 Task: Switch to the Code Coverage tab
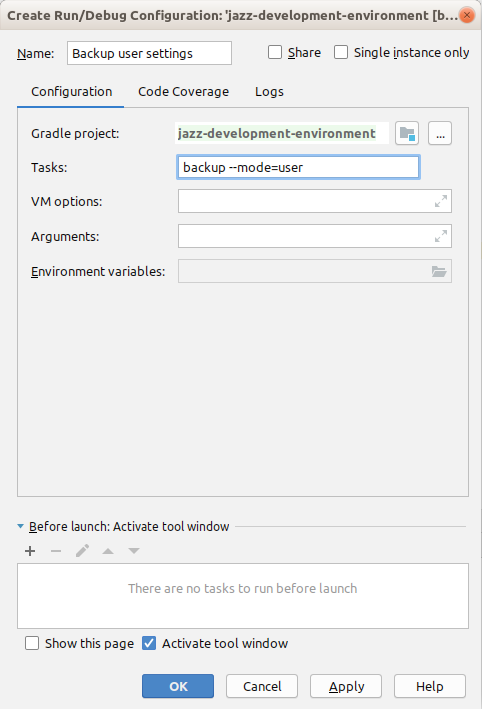pyautogui.click(x=184, y=92)
